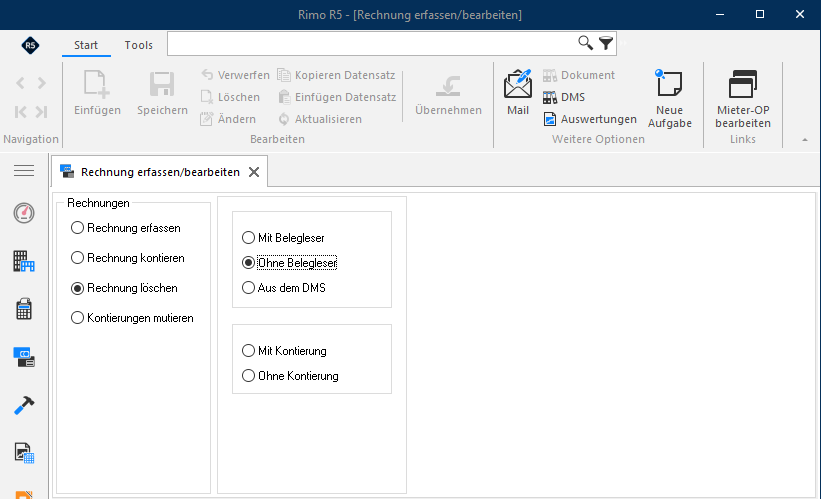Select Rechnung löschen radio option
This screenshot has height=499, width=821.
tap(124, 288)
